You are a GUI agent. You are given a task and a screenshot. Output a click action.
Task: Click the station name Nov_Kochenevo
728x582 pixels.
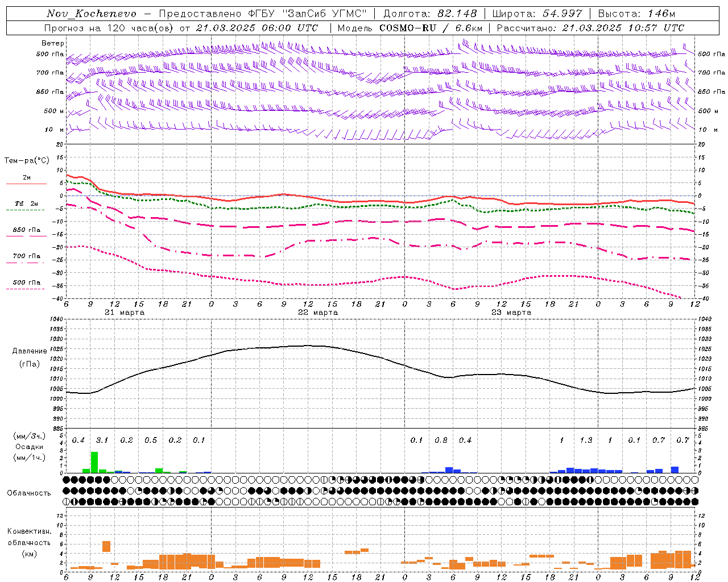click(x=91, y=14)
